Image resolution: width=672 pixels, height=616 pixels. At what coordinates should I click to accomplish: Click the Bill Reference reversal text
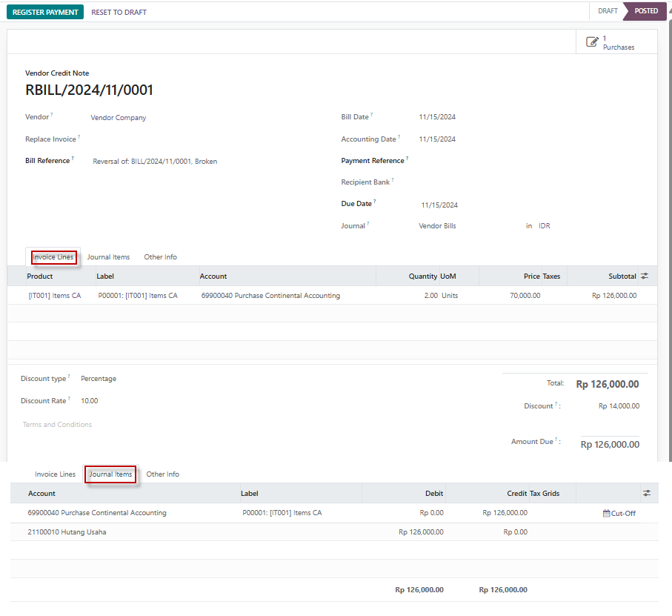(x=155, y=162)
